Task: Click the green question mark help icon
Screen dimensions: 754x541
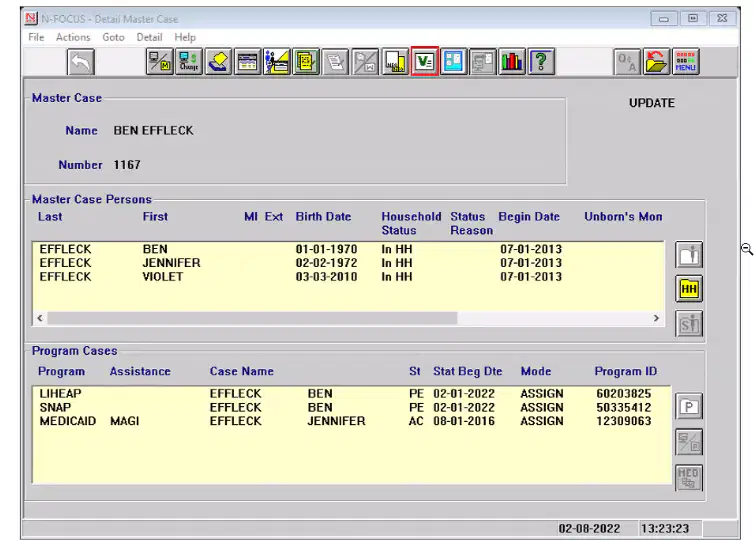Action: click(541, 62)
